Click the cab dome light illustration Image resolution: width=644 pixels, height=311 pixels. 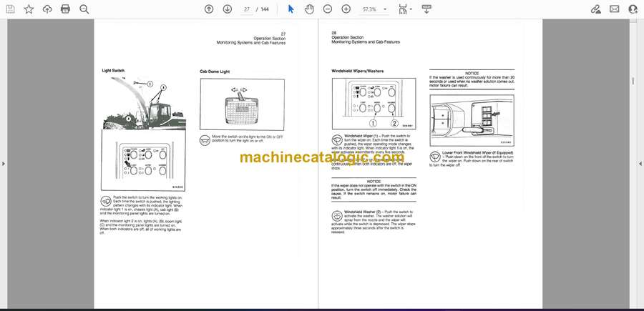[x=243, y=104]
